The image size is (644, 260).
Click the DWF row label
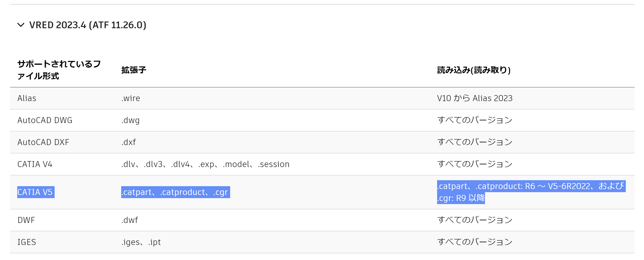(x=26, y=220)
